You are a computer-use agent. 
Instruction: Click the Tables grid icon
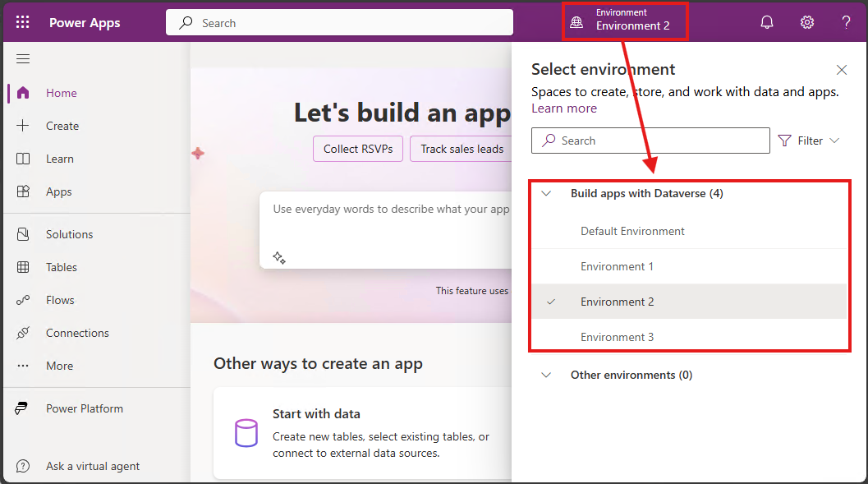[23, 267]
